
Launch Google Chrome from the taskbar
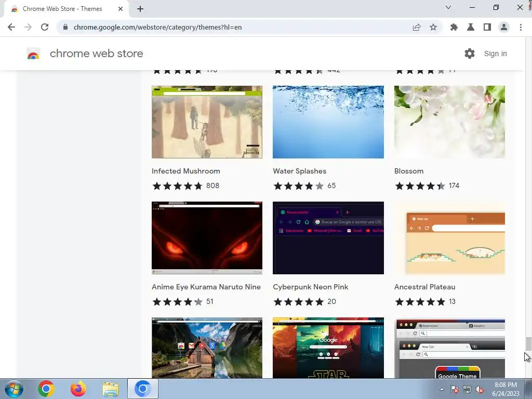46,389
